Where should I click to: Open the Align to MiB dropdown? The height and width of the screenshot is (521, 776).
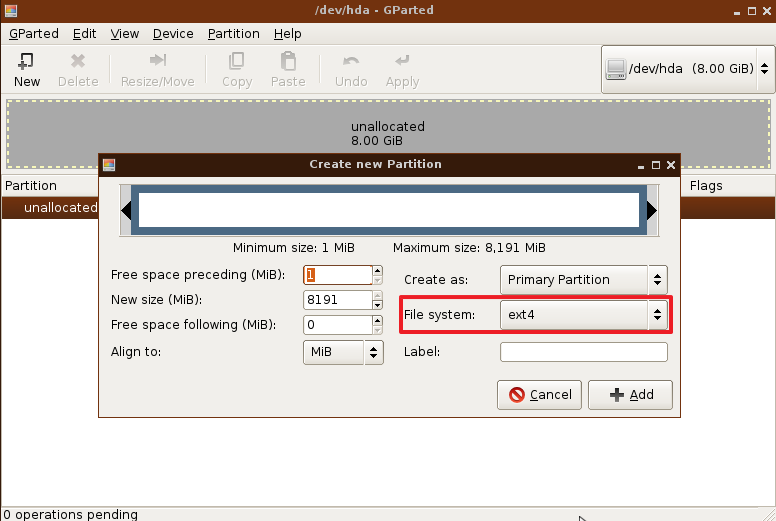343,352
